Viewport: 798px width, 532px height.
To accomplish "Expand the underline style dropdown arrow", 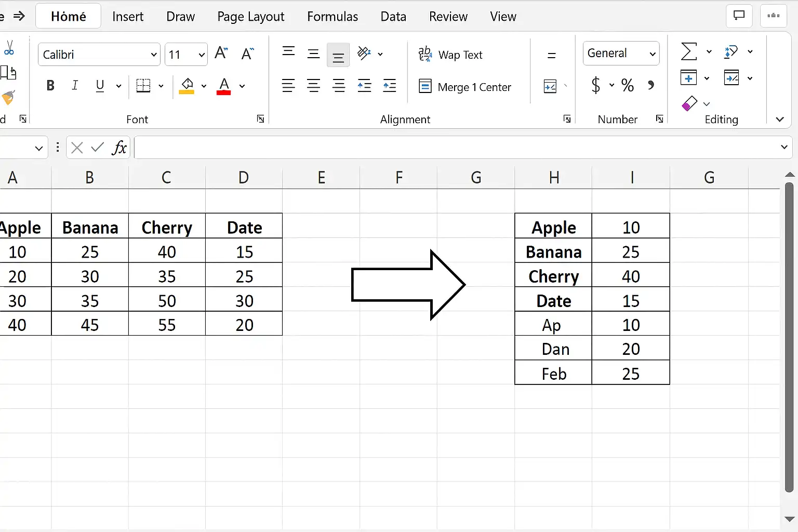I will 118,86.
